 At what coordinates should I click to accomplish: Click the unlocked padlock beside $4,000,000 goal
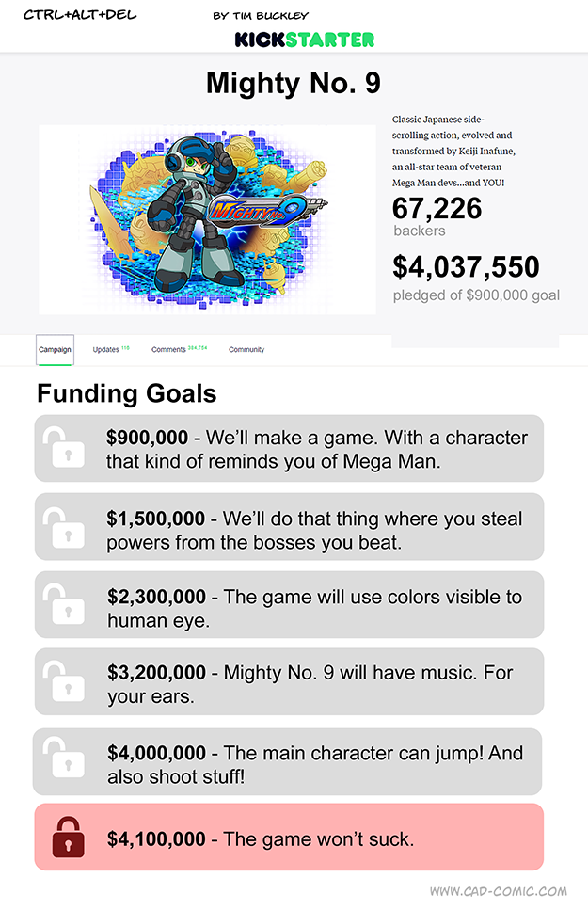[62, 761]
